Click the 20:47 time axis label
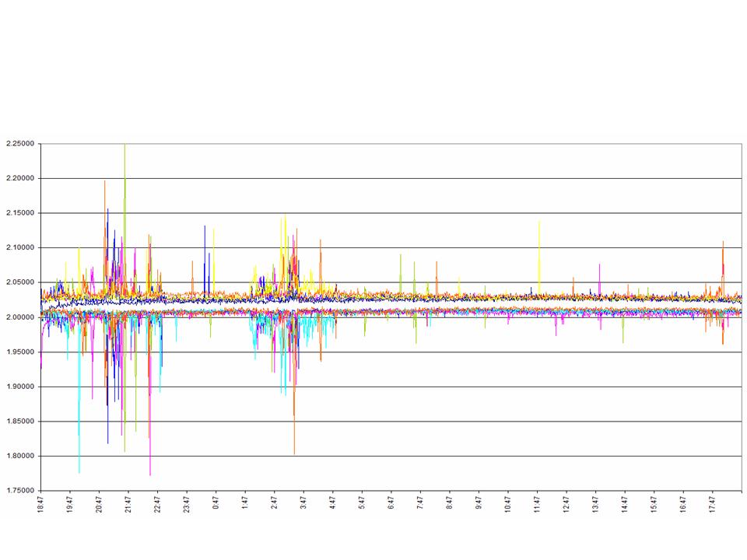This screenshot has width=747, height=560. click(99, 504)
